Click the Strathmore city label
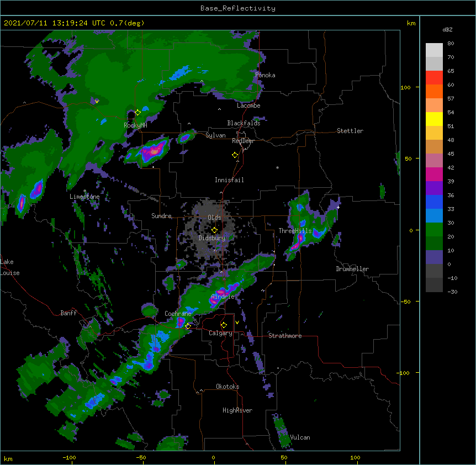Viewport: 476px width, 465px height. tap(285, 336)
